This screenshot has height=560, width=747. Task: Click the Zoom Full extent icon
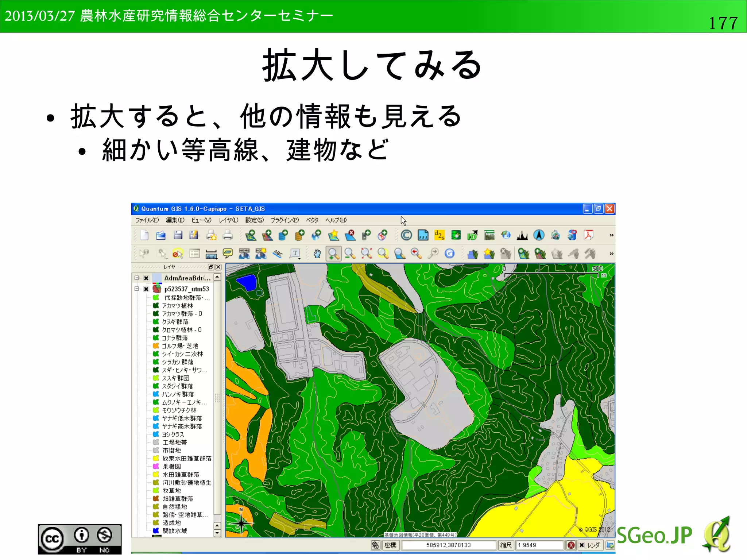366,254
